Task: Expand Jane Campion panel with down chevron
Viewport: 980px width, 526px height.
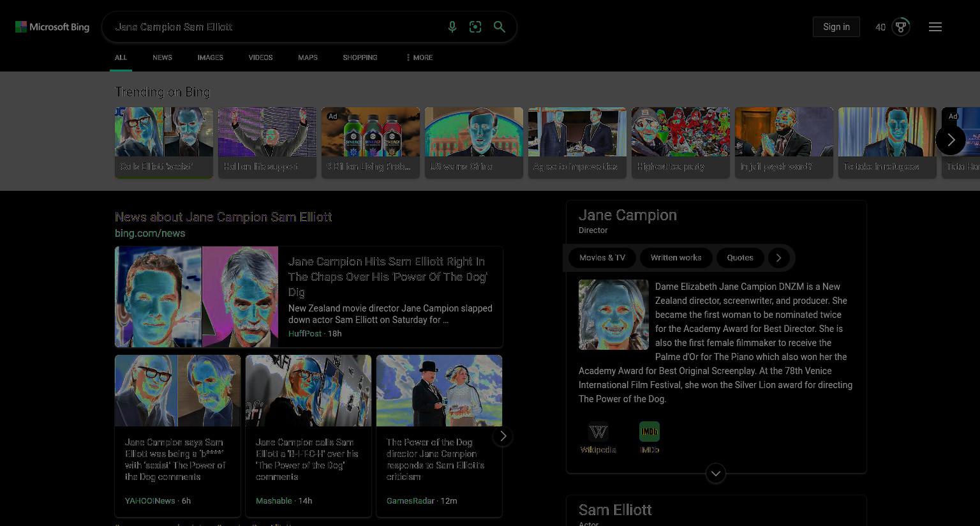Action: pos(716,473)
